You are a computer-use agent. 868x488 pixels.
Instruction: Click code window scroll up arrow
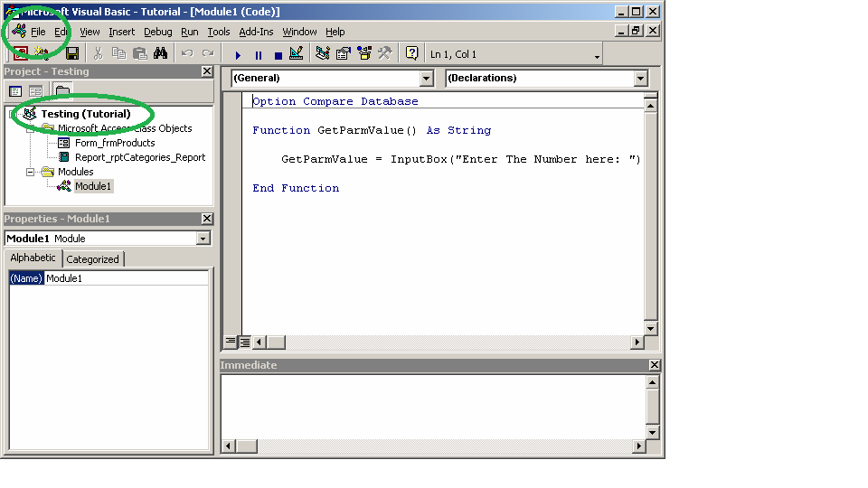coord(650,106)
